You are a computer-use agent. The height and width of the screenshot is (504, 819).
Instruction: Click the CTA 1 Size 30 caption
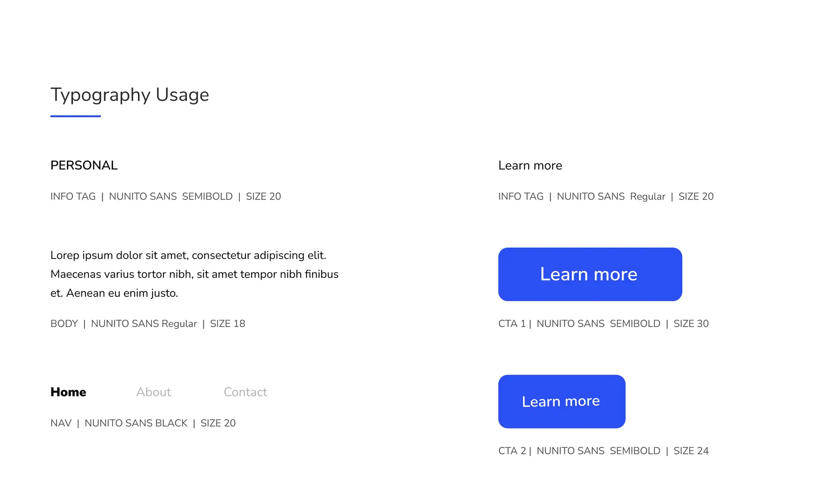[603, 324]
